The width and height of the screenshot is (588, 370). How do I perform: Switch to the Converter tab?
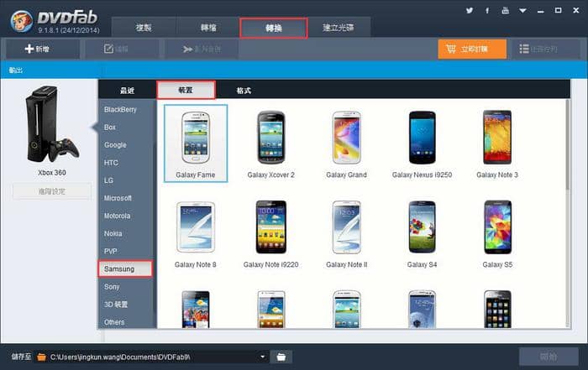[x=274, y=28]
